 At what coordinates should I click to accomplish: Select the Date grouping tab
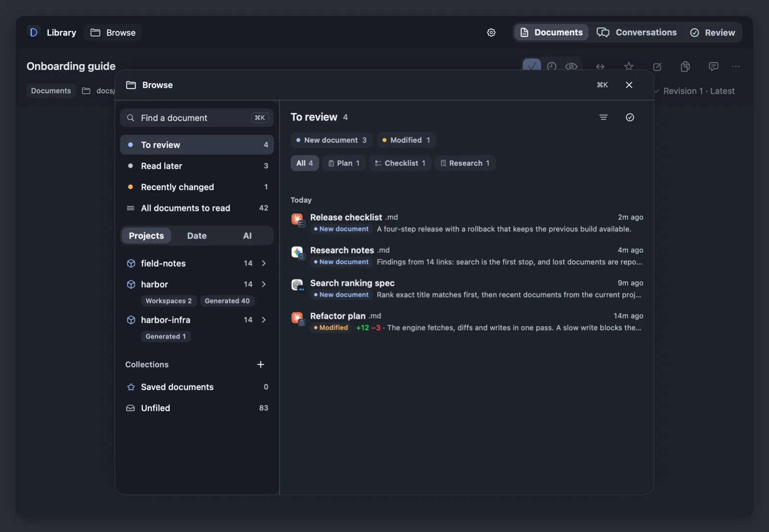[197, 236]
